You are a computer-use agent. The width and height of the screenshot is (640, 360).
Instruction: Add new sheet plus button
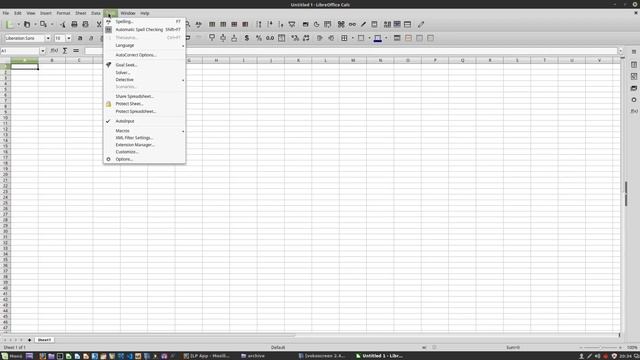(29, 340)
